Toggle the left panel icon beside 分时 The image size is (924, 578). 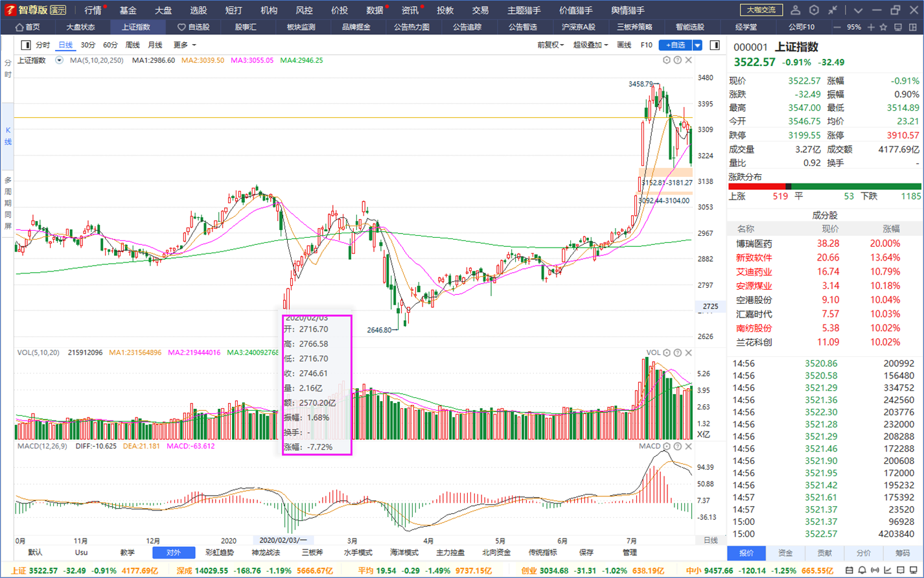26,45
